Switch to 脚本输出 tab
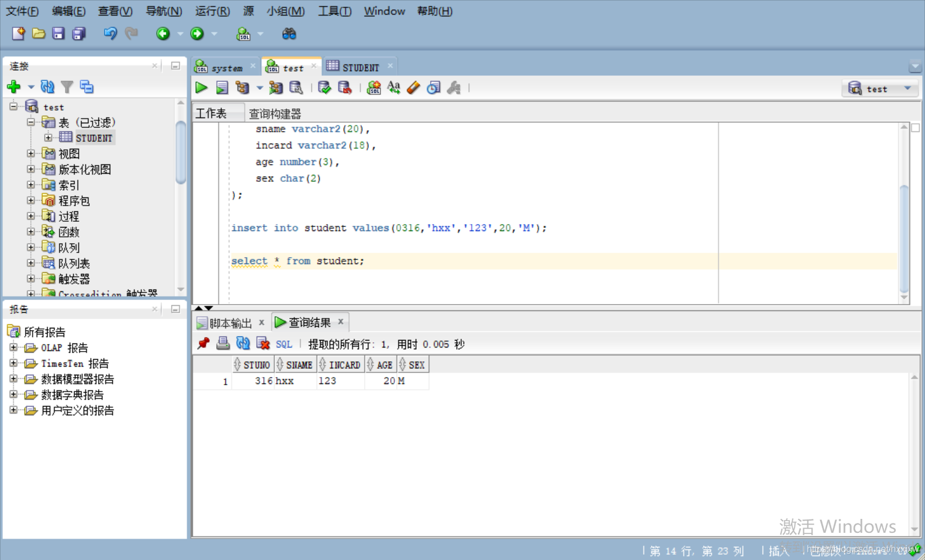This screenshot has width=925, height=560. [231, 323]
